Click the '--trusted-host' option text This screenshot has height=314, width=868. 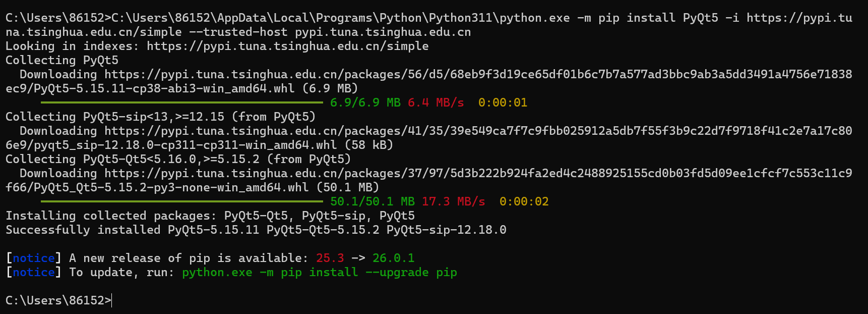point(238,32)
